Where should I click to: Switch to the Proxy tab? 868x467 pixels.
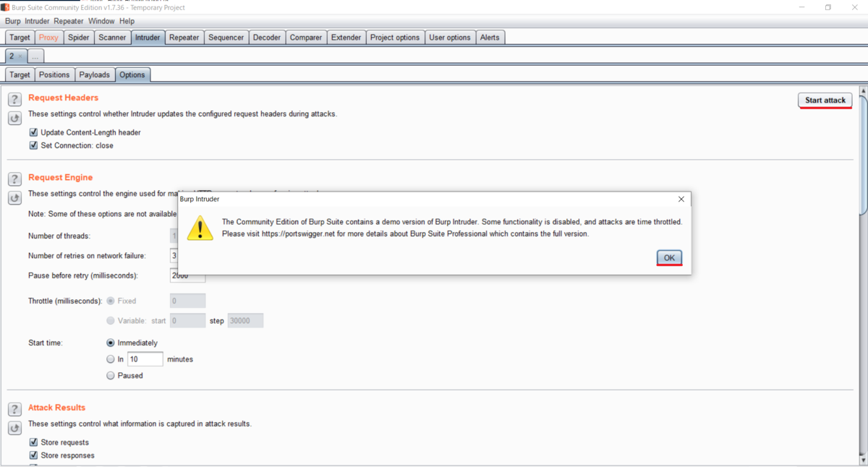[x=48, y=38]
